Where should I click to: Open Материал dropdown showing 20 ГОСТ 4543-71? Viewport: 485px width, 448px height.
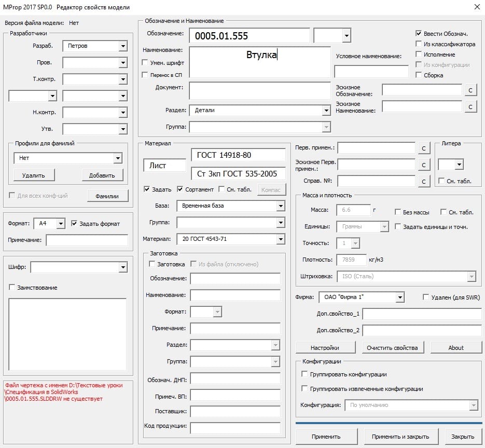[x=281, y=239]
